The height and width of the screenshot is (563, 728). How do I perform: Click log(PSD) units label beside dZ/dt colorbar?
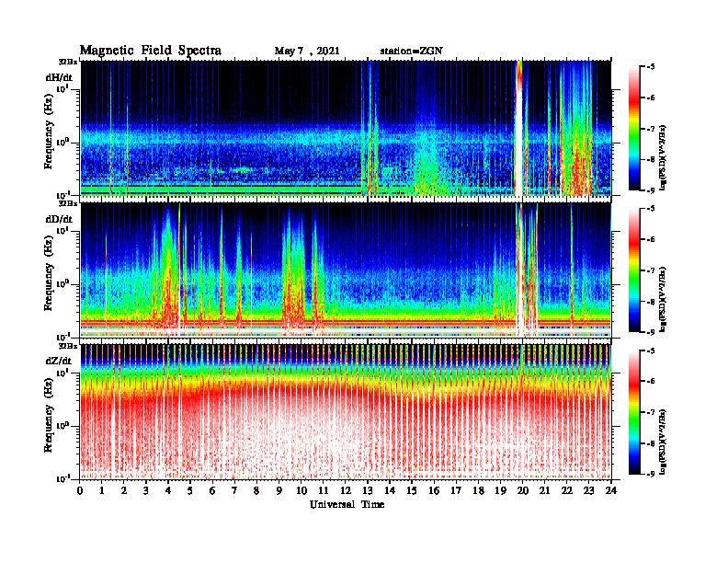[x=663, y=442]
